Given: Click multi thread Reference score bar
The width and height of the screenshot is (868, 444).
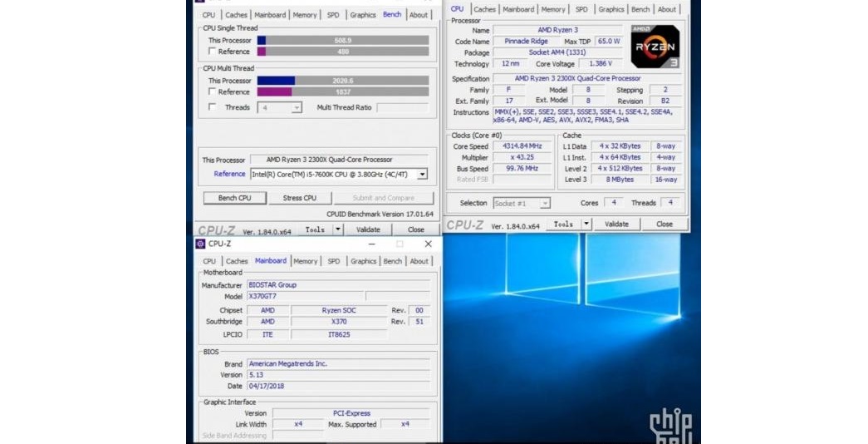Looking at the screenshot, I should [x=343, y=91].
